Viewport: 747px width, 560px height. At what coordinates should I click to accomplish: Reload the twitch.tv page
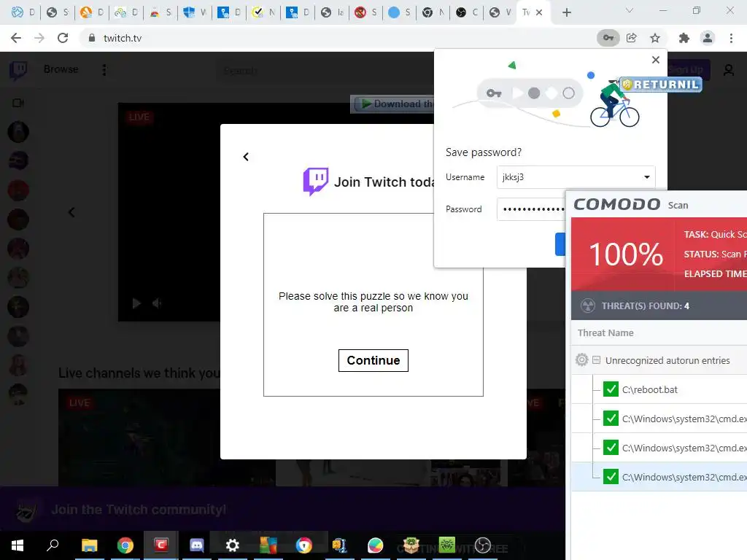coord(63,38)
